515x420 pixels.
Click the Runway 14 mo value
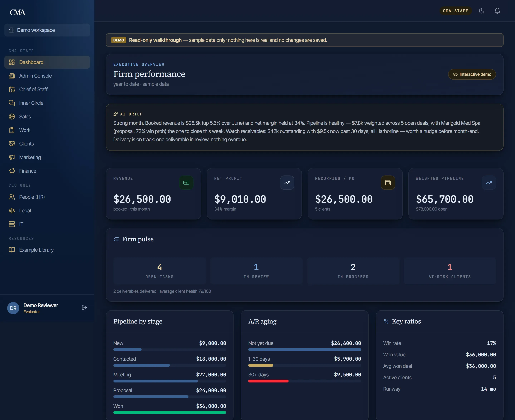(x=488, y=389)
